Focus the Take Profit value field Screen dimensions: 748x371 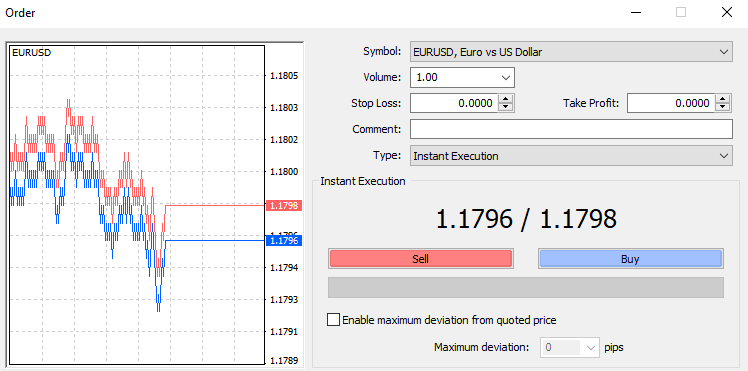coord(671,103)
